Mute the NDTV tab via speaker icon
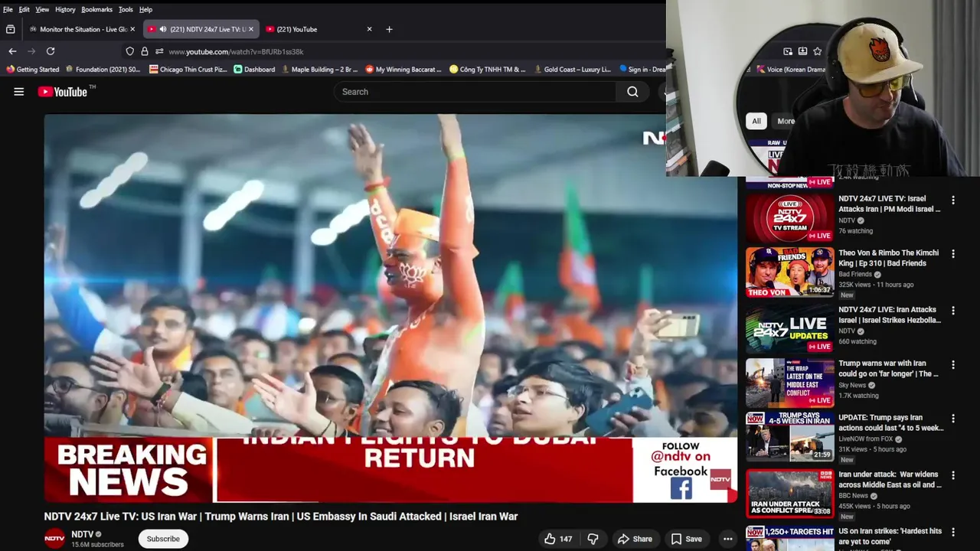 pos(163,29)
